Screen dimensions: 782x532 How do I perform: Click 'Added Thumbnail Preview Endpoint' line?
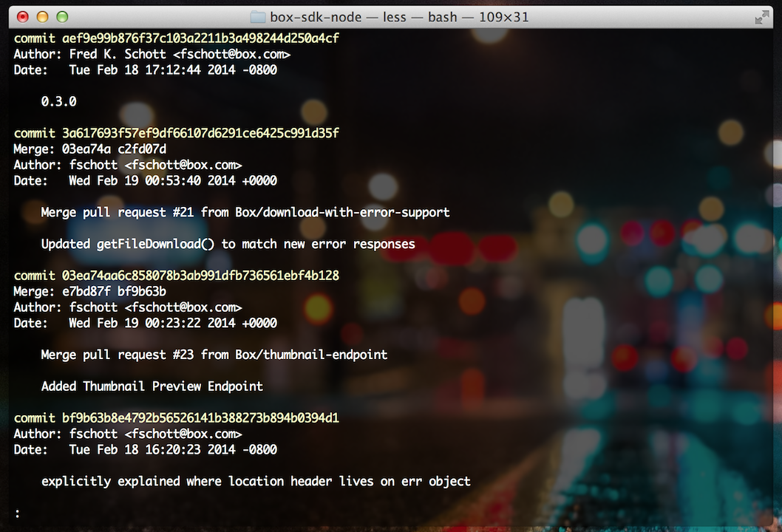pos(152,386)
